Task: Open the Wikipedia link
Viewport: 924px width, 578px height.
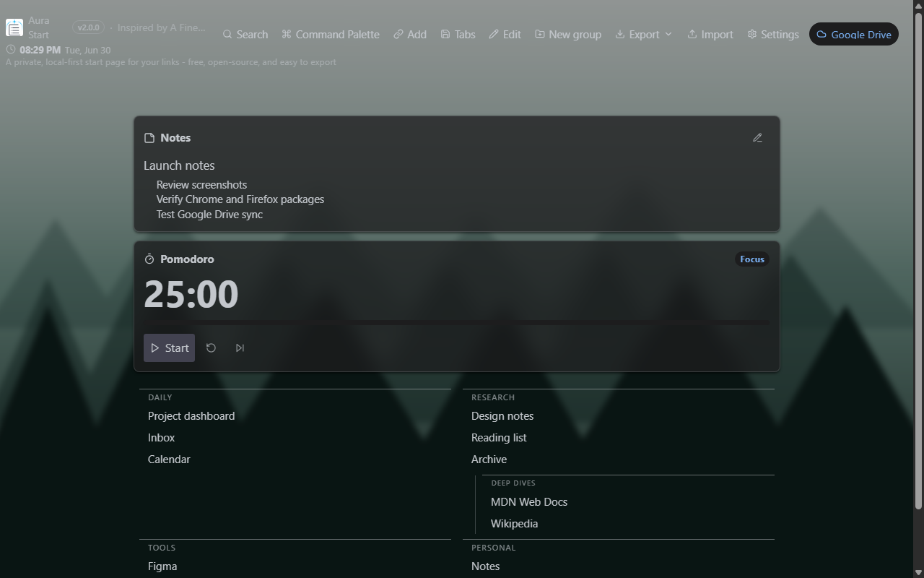Action: 514,524
